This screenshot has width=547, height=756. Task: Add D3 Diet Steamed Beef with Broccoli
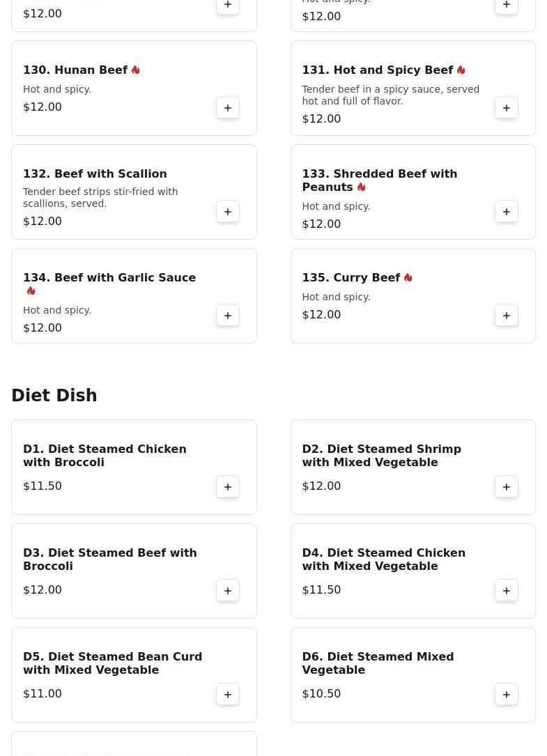(x=228, y=590)
